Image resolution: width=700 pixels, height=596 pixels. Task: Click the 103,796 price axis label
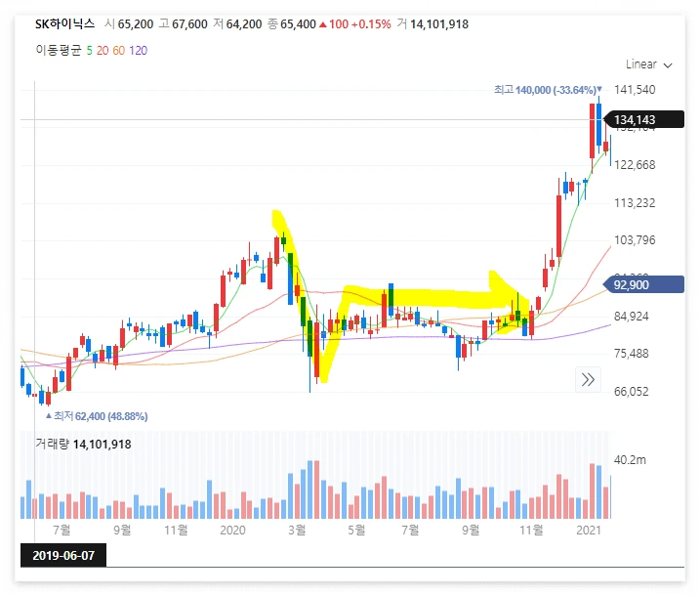pos(635,240)
